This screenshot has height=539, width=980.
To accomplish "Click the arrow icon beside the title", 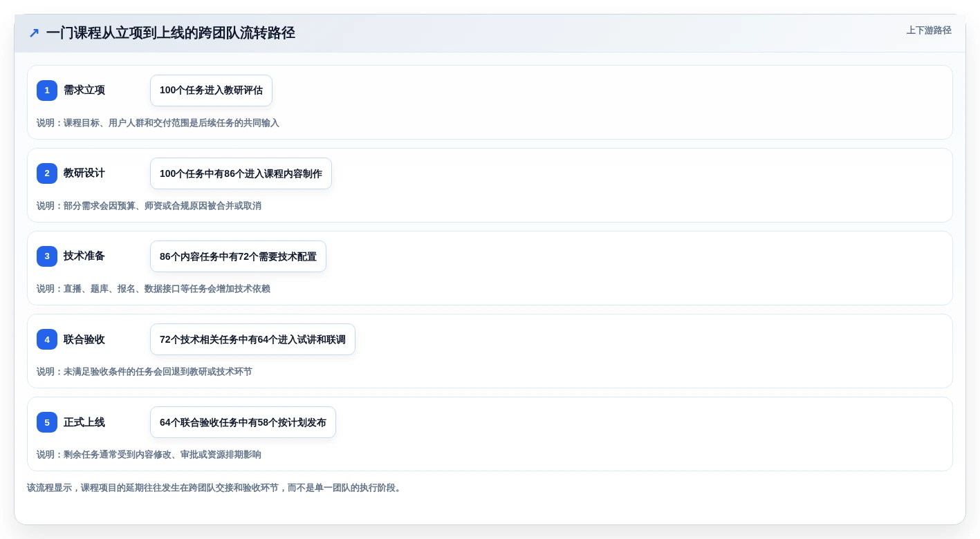I will 34,33.
